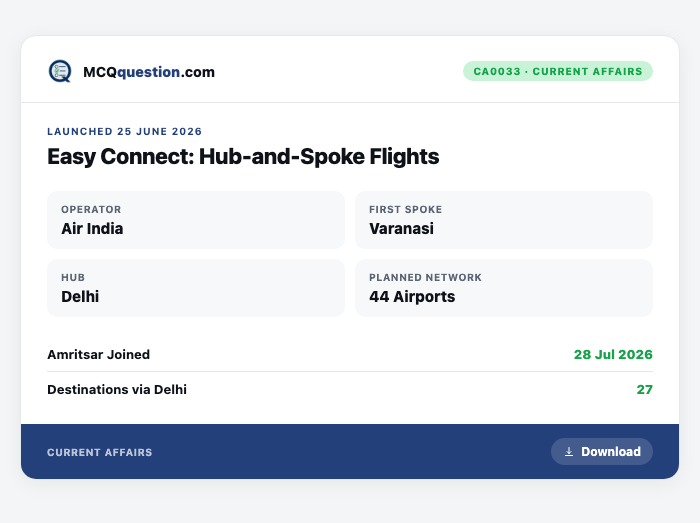Image resolution: width=700 pixels, height=523 pixels.
Task: Click the Amritsar Joined row label
Action: (99, 355)
